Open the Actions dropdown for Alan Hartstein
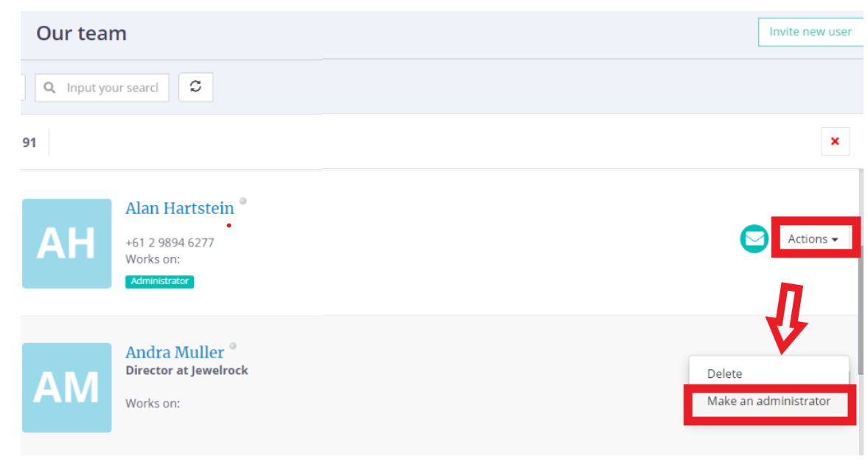Screen dimensions: 868x465 click(813, 239)
